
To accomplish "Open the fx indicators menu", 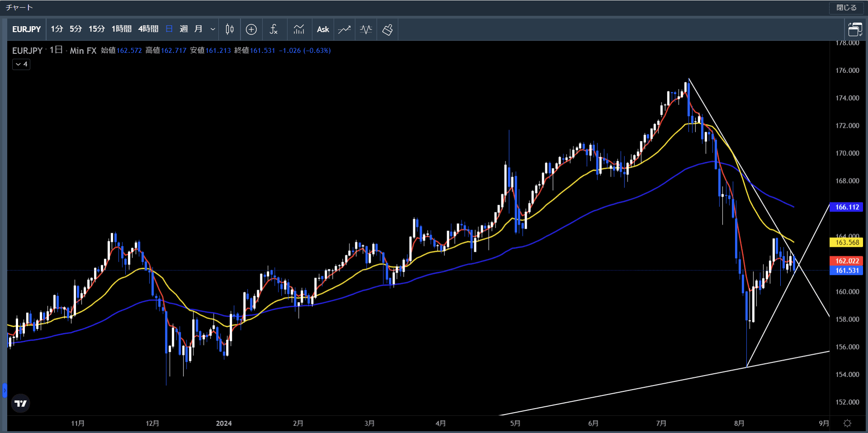I will click(274, 29).
